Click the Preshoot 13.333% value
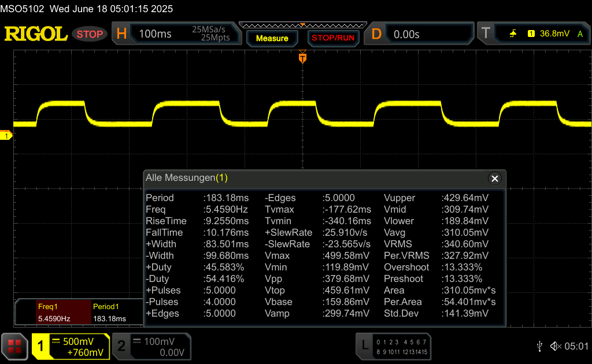The image size is (592, 364). [462, 278]
